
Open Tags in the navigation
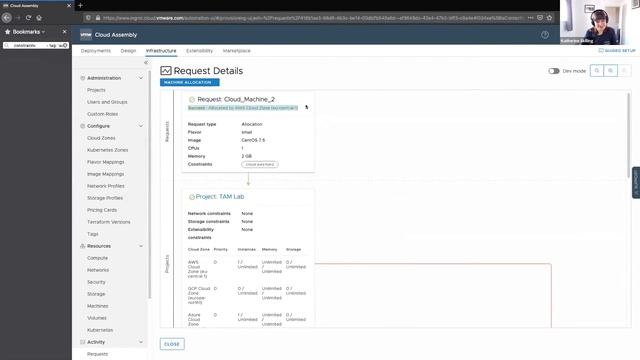[x=93, y=234]
